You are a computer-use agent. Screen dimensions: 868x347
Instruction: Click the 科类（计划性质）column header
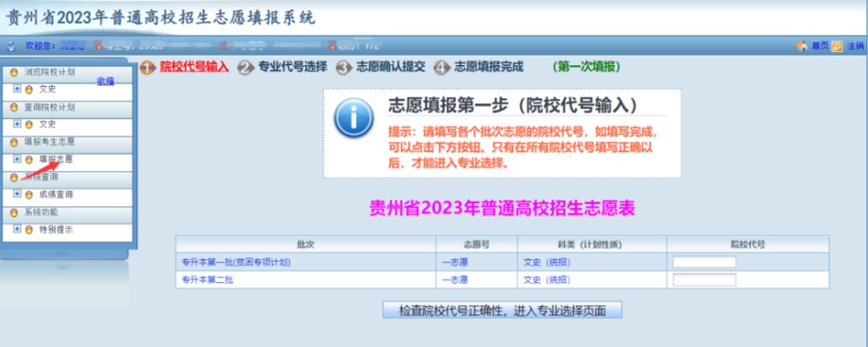[592, 244]
